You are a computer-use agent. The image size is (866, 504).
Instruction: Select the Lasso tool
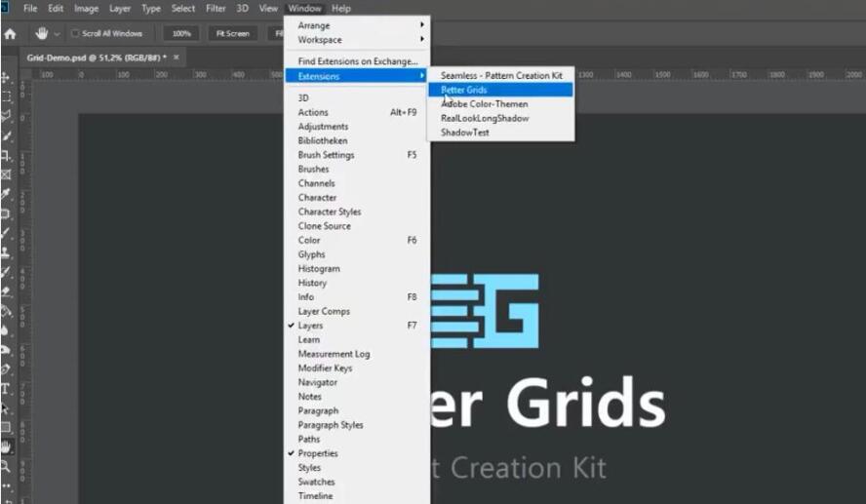tap(6, 115)
